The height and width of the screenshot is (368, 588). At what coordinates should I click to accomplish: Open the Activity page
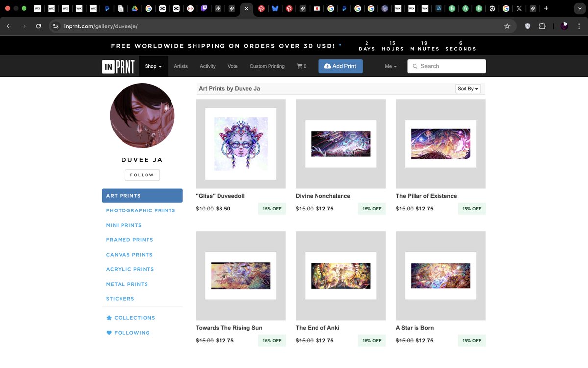[x=208, y=66]
